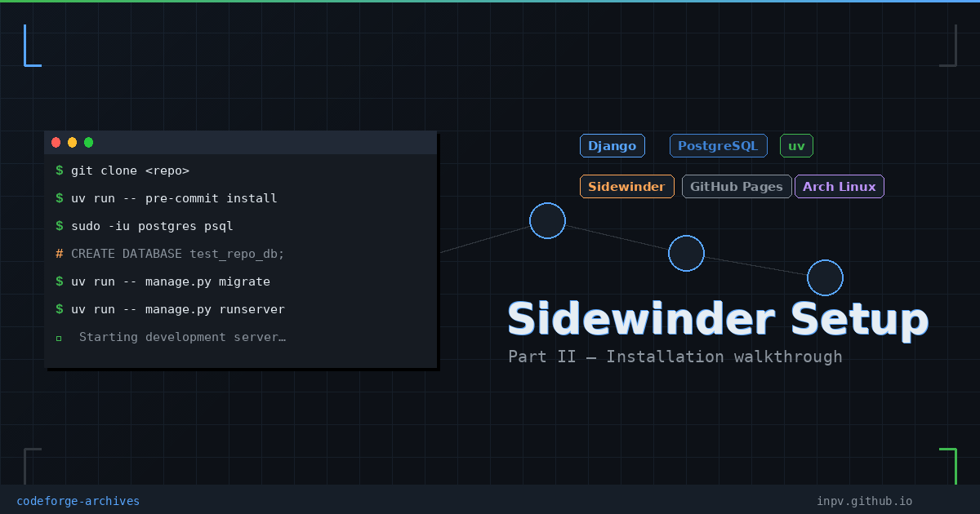This screenshot has height=514, width=980.
Task: Select "CREATE DATABASE test_repo_db;" line
Action: point(170,254)
